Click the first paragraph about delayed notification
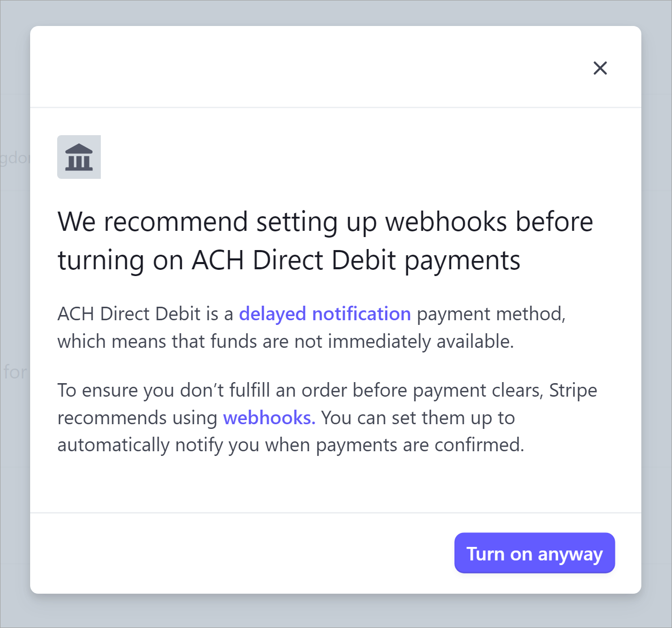 click(x=311, y=328)
